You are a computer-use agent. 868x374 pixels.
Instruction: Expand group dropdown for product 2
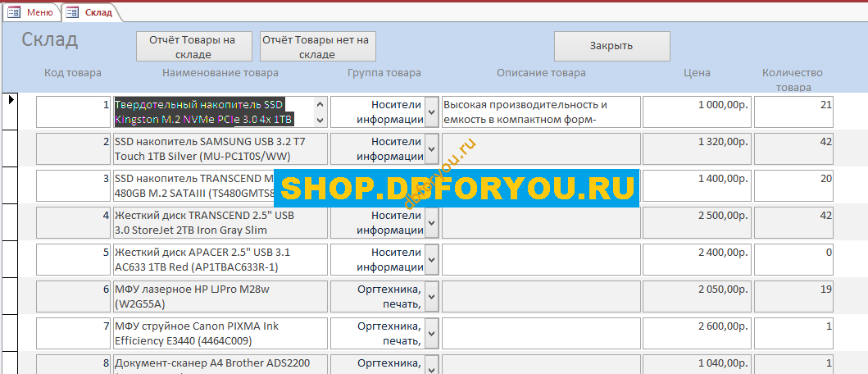pyautogui.click(x=431, y=148)
